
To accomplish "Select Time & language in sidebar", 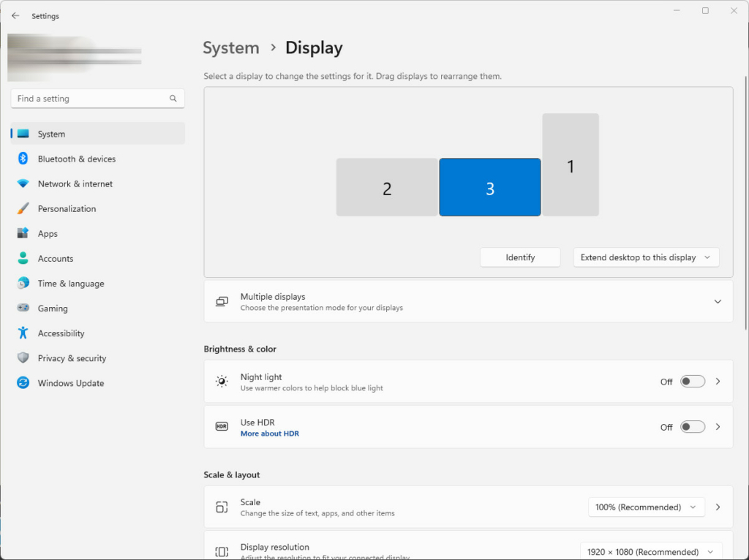I will [x=71, y=284].
